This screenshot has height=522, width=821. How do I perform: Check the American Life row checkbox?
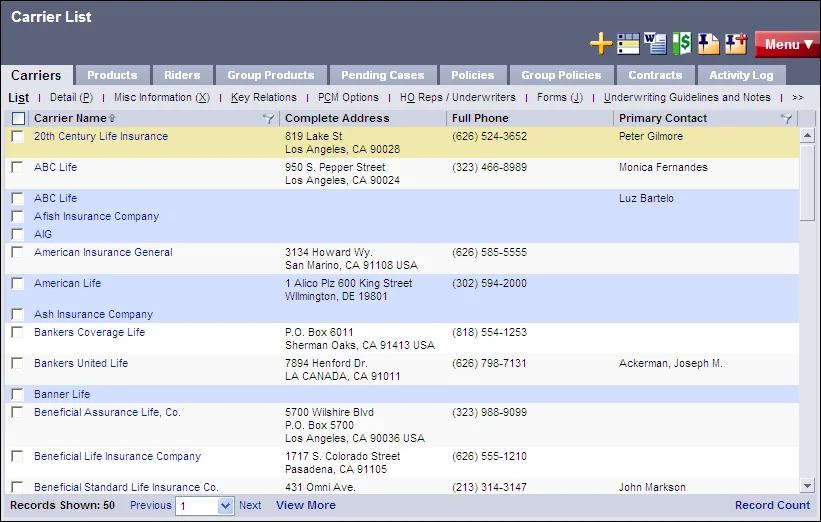pos(17,283)
